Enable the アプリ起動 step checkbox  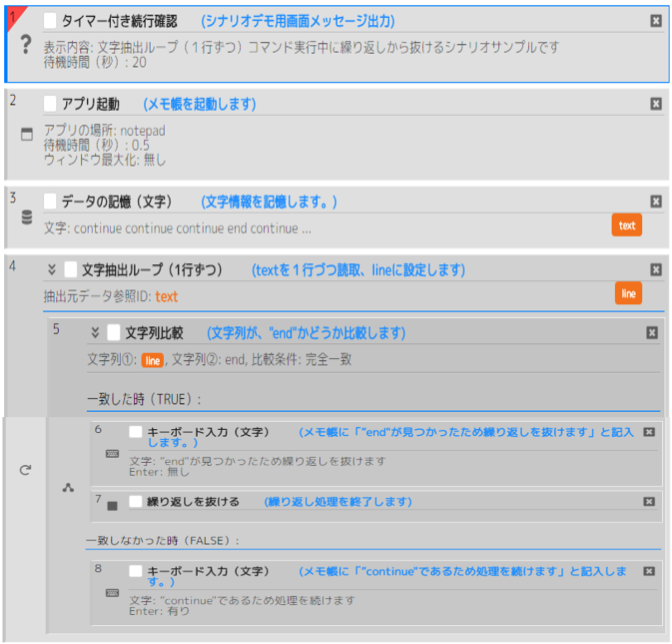pyautogui.click(x=50, y=104)
